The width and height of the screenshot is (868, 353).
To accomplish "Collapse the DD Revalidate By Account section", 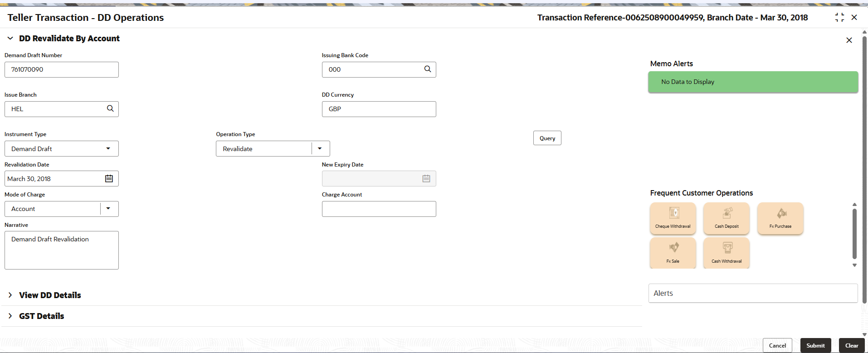I will [10, 39].
